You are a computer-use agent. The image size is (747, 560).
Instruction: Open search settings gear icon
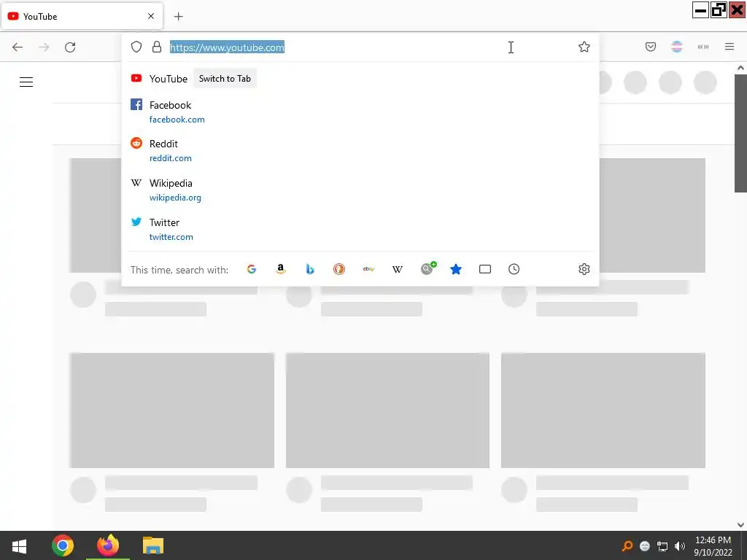point(584,269)
